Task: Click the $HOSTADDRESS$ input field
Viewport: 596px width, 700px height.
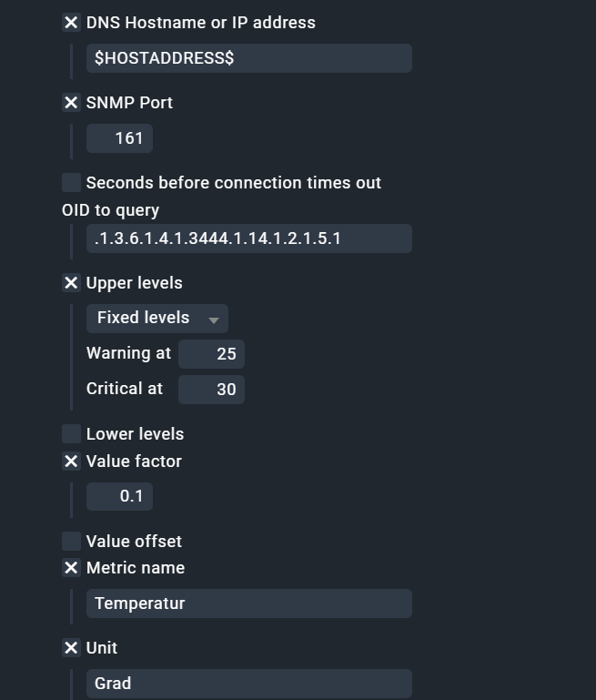Action: pyautogui.click(x=248, y=58)
